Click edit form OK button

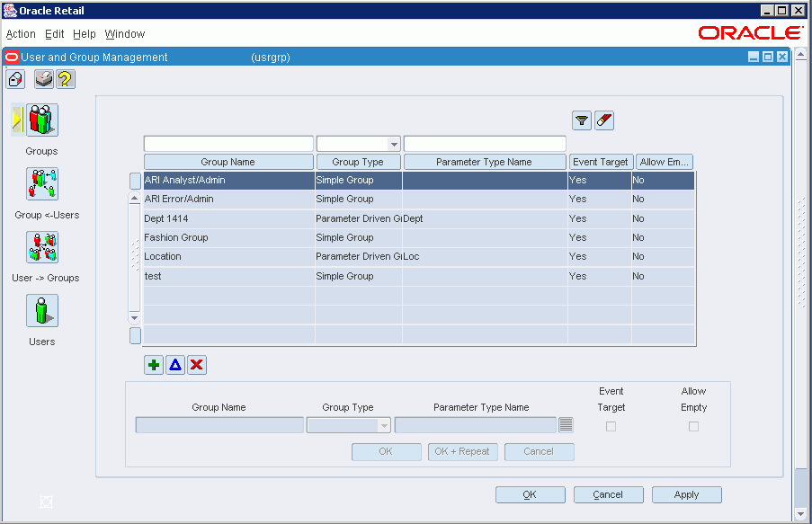[x=387, y=451]
